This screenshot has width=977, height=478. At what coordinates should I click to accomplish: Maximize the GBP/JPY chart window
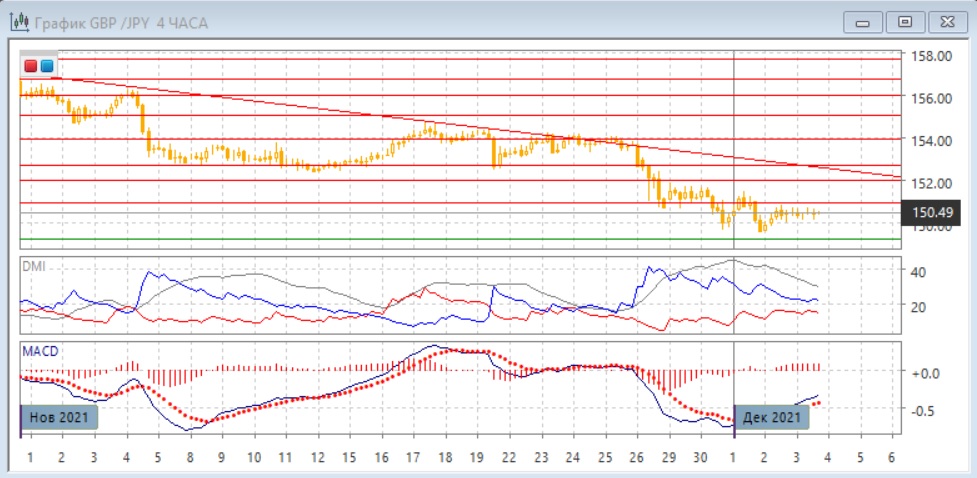click(905, 21)
